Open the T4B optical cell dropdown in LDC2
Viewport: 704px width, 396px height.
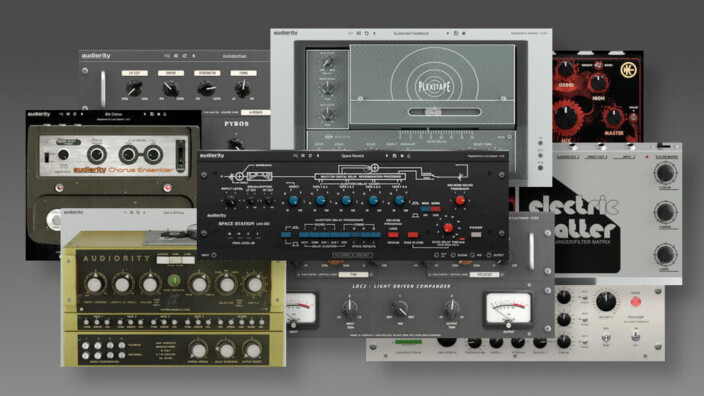pyautogui.click(x=354, y=274)
